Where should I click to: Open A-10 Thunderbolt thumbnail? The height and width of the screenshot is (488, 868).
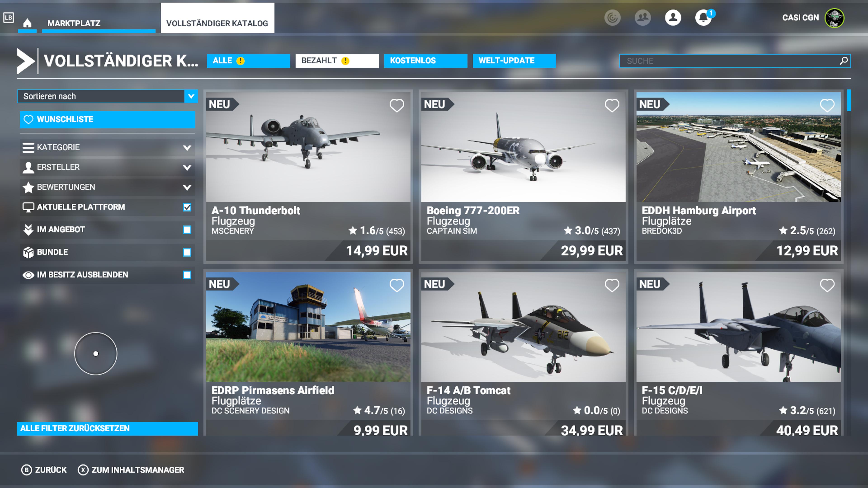coord(308,147)
